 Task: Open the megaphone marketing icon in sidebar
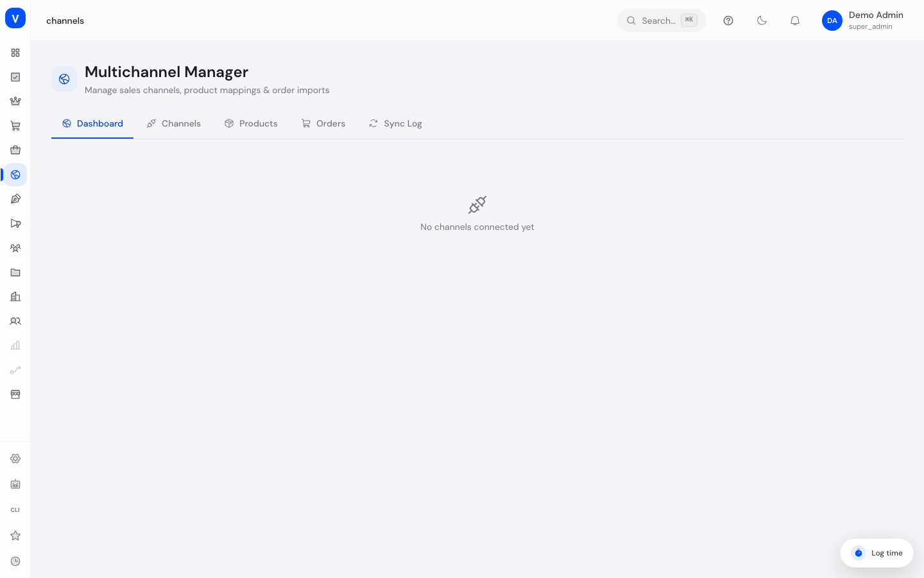click(15, 223)
